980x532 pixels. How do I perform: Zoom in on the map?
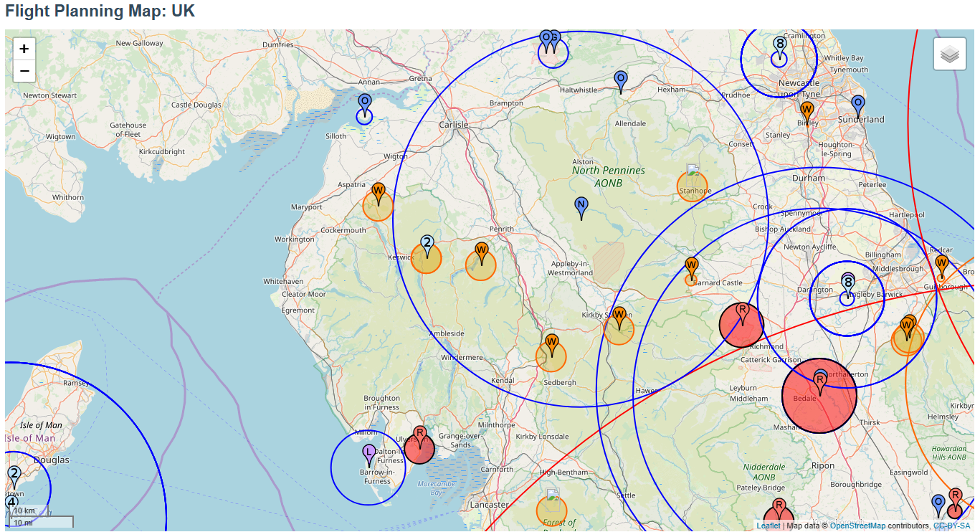tap(24, 49)
